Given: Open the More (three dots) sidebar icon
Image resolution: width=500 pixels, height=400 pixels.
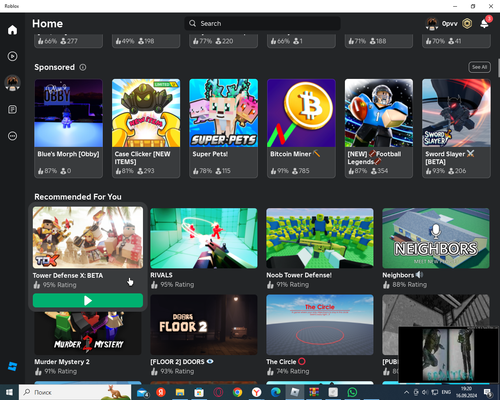Looking at the screenshot, I should coord(12,136).
